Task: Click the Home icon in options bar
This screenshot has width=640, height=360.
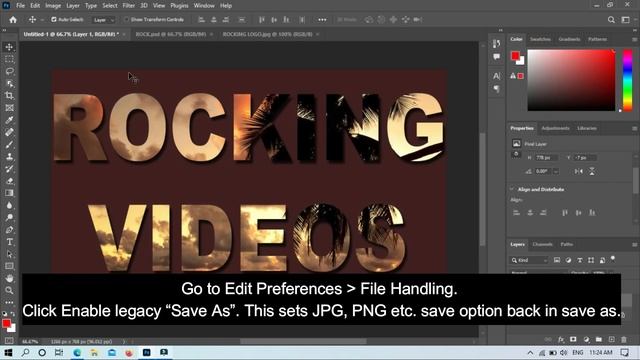Action: pyautogui.click(x=13, y=20)
